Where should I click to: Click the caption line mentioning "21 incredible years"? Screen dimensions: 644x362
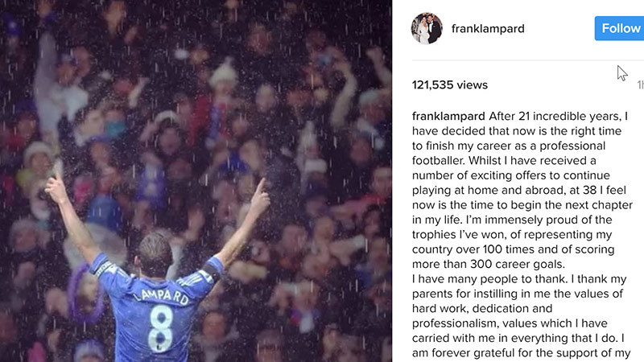(x=555, y=116)
